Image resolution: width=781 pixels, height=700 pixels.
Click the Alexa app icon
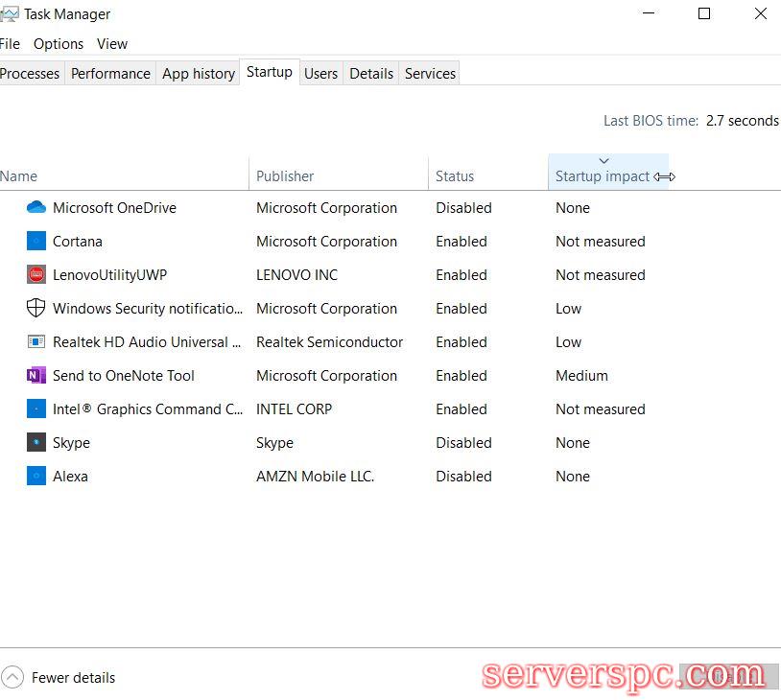[36, 477]
